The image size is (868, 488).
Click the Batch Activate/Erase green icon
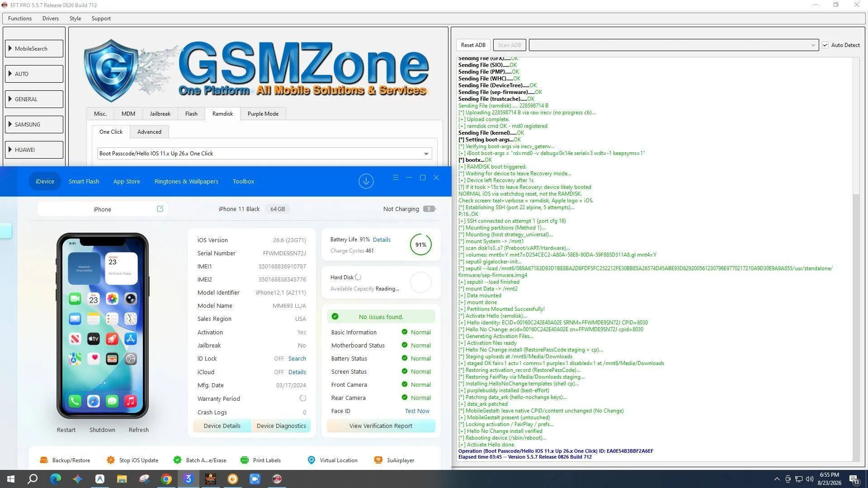178,460
